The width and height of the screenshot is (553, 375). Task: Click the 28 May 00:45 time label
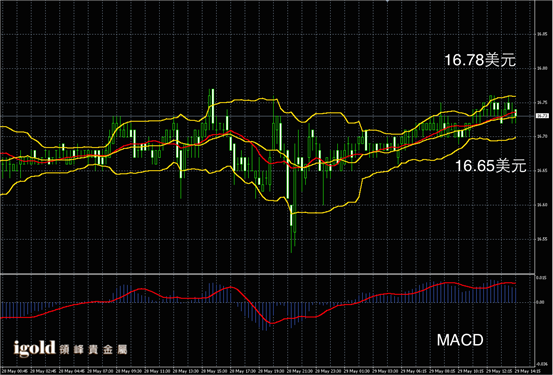click(14, 371)
